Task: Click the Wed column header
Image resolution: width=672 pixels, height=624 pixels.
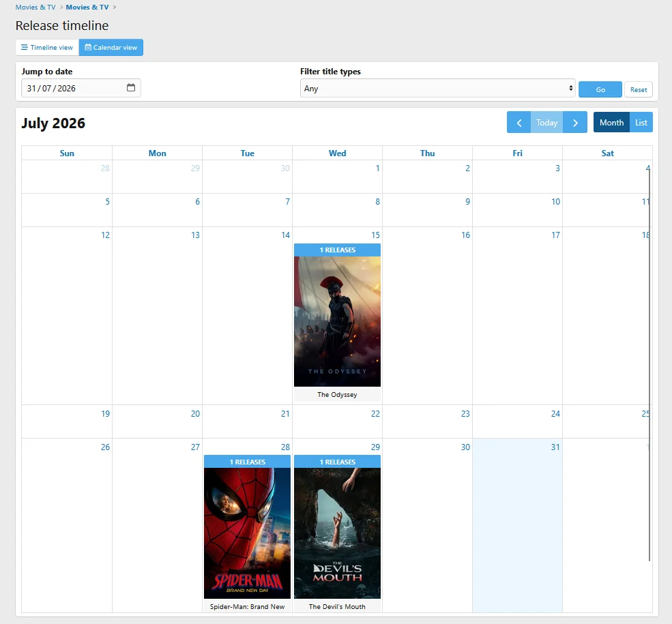Action: [337, 153]
